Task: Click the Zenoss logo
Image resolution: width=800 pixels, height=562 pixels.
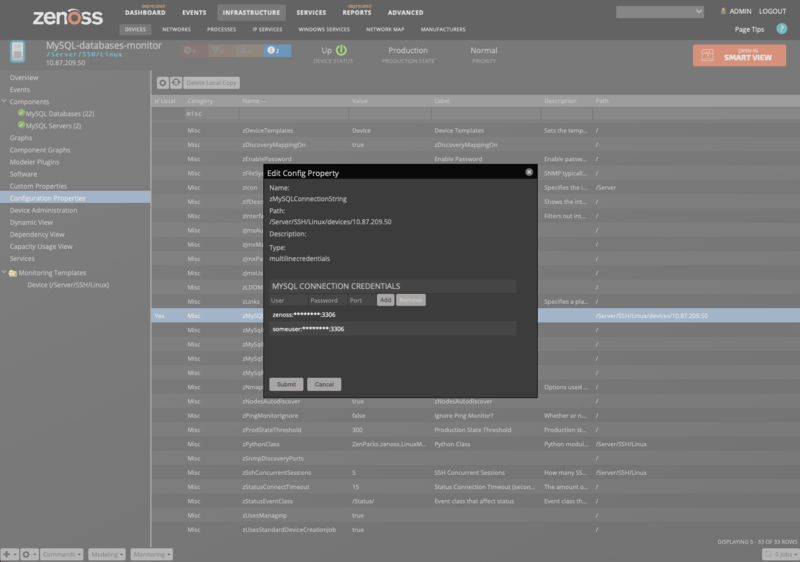Action: 68,17
